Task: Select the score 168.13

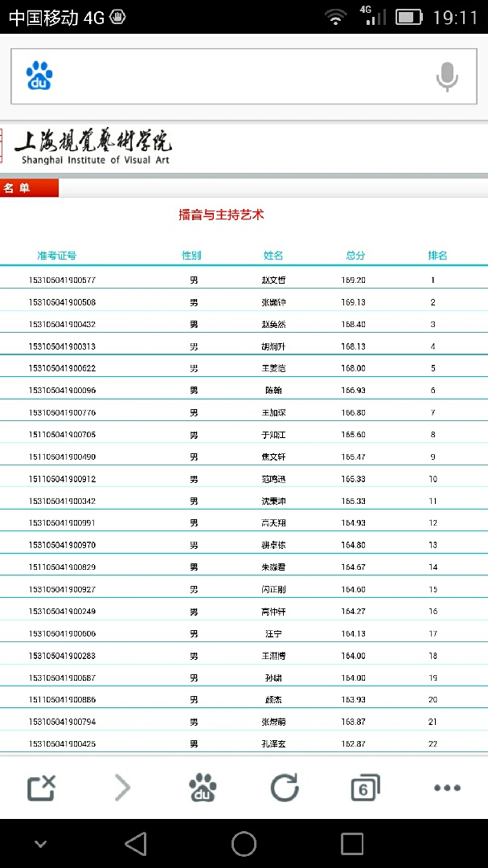Action: [x=354, y=346]
